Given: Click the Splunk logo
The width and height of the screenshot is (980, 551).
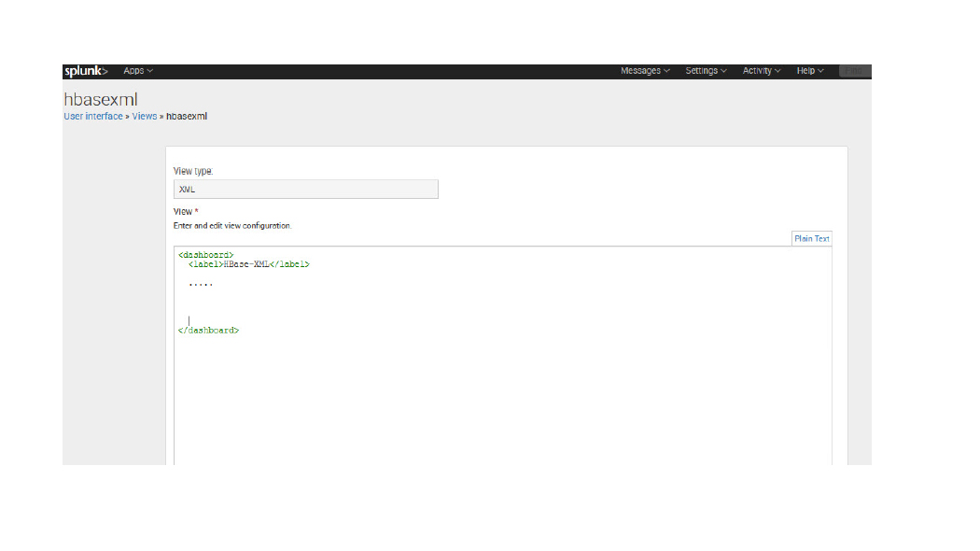Looking at the screenshot, I should (x=85, y=71).
